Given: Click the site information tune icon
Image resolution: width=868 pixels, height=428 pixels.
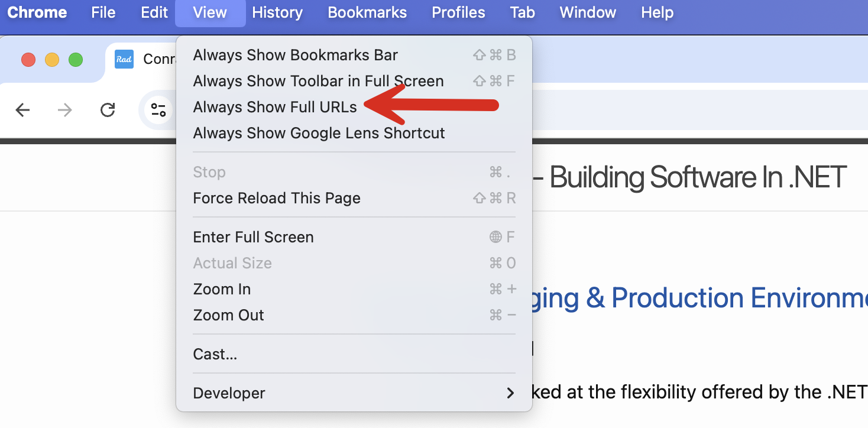Looking at the screenshot, I should tap(158, 110).
